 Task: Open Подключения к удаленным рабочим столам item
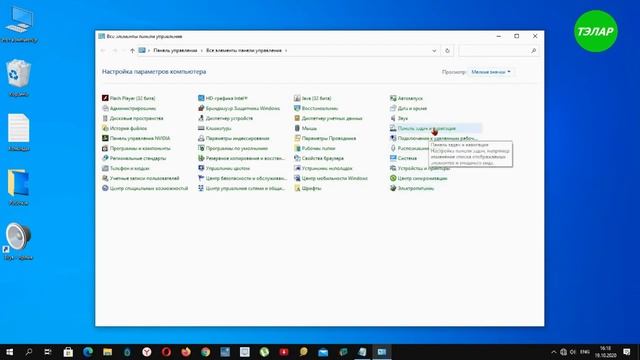point(433,138)
